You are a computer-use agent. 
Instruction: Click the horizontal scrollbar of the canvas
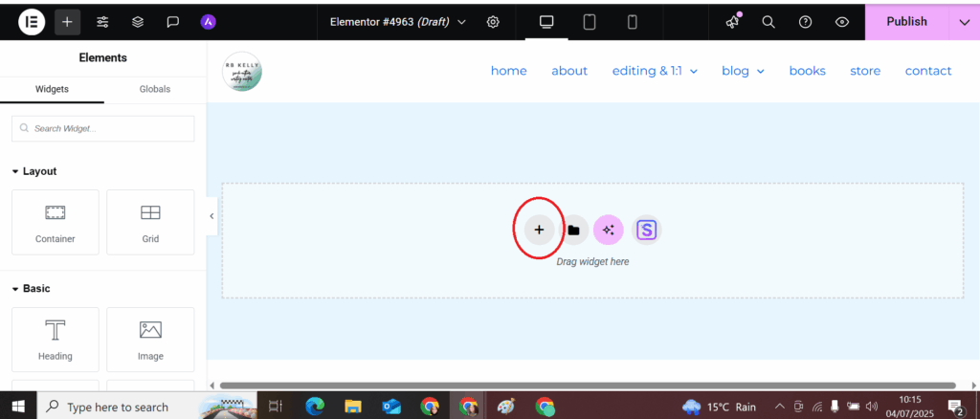pyautogui.click(x=588, y=386)
